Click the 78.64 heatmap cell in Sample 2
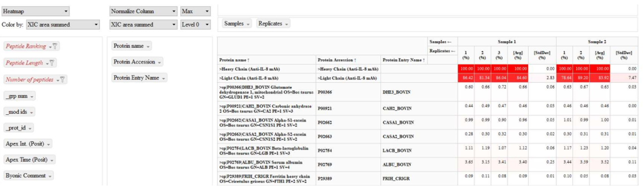 pos(565,78)
